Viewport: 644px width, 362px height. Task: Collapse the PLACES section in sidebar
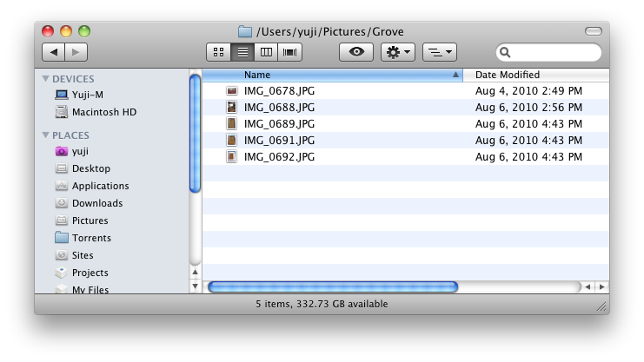tap(46, 135)
